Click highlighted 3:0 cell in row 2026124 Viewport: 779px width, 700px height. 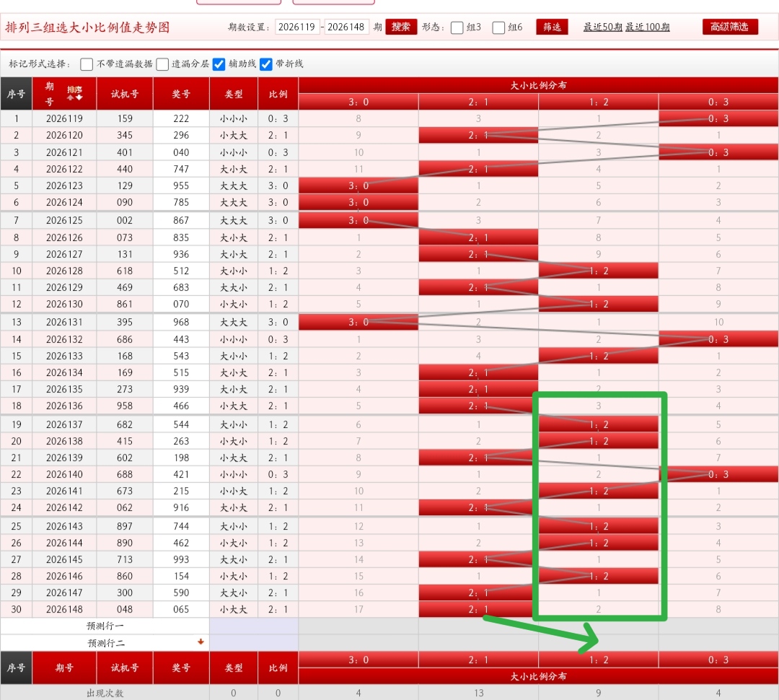coord(358,202)
